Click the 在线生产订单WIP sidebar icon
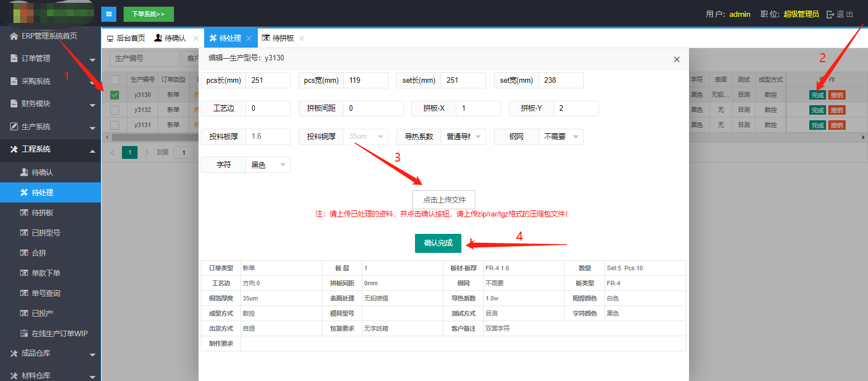 [24, 333]
